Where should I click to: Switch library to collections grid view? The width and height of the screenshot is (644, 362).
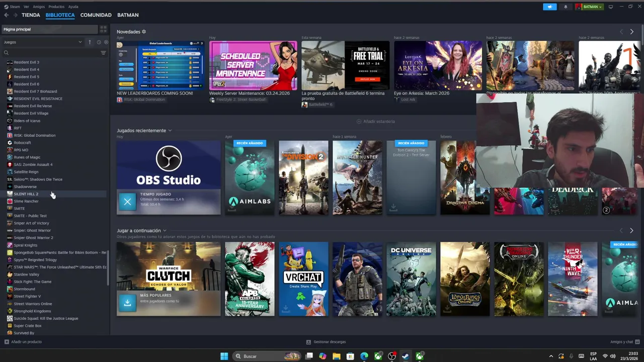103,29
